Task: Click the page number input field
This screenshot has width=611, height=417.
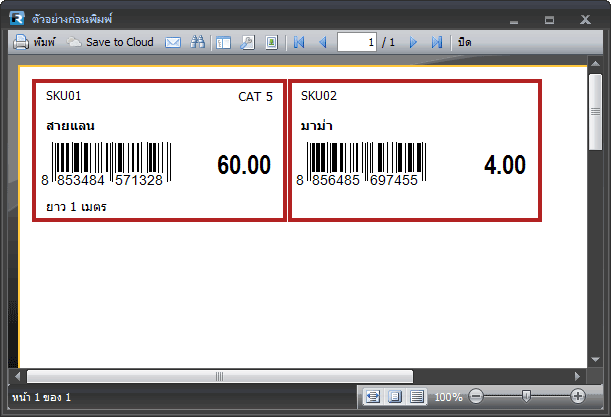Action: click(x=355, y=43)
